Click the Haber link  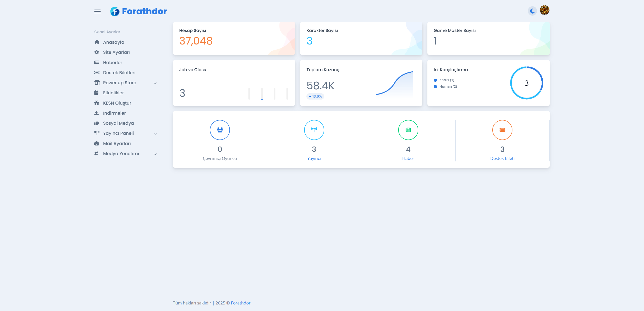click(x=408, y=158)
